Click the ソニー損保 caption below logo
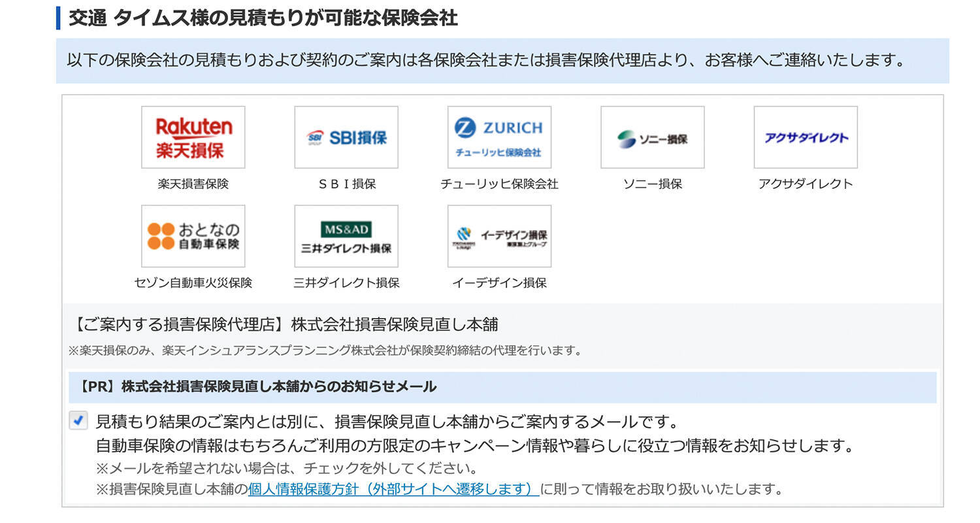 pyautogui.click(x=653, y=184)
